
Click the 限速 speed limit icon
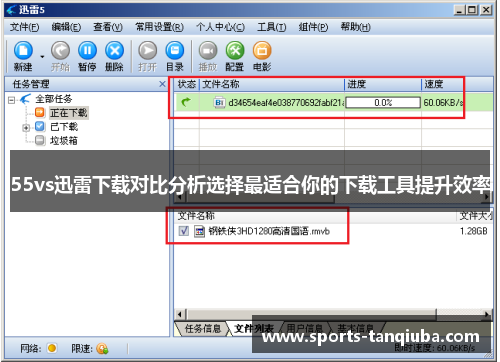click(x=102, y=349)
